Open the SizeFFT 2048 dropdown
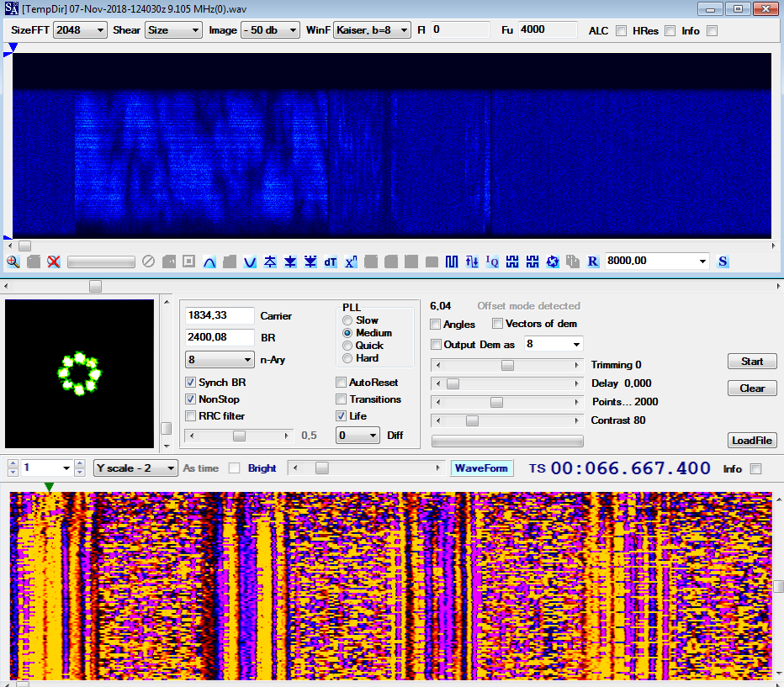Image resolution: width=784 pixels, height=687 pixels. coord(80,30)
